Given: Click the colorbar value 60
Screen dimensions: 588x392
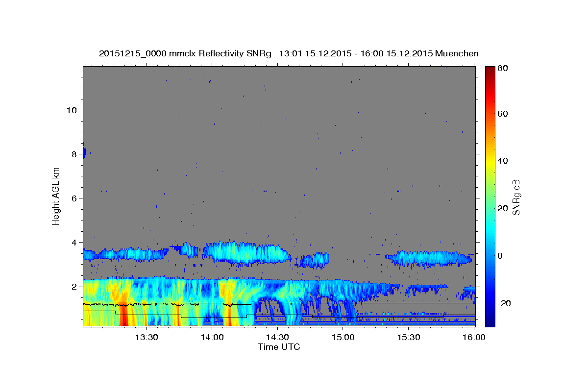Looking at the screenshot, I should pos(503,114).
